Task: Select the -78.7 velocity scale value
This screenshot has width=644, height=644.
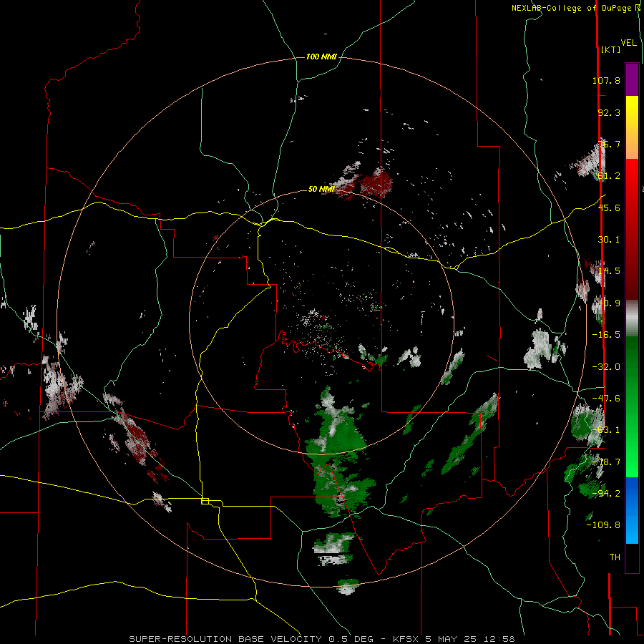Action: 606,462
